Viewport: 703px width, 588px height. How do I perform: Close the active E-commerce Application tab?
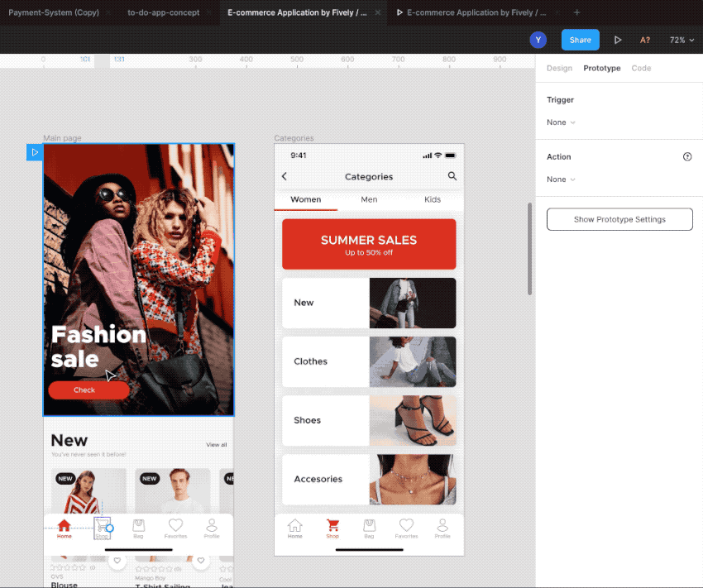tap(378, 12)
